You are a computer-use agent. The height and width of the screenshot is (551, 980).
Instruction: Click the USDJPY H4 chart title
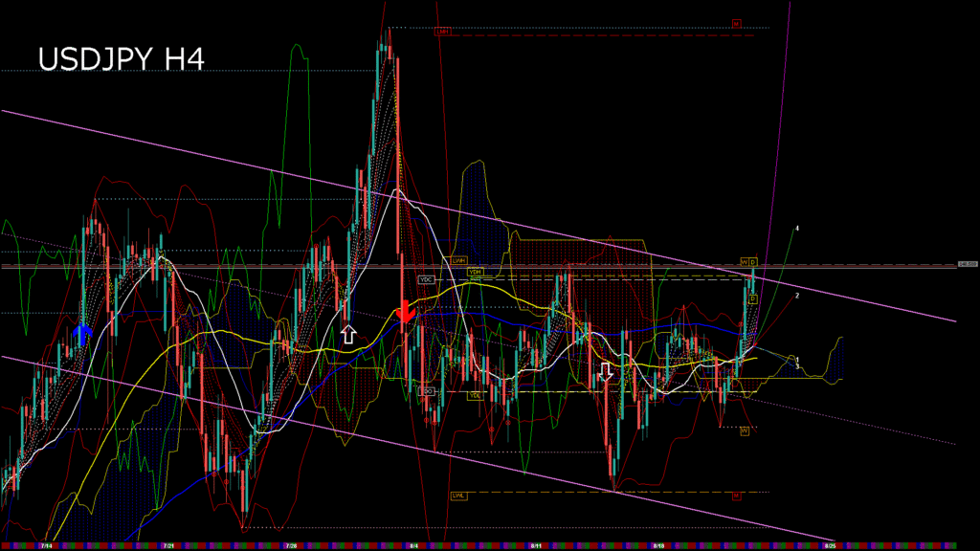(x=121, y=59)
